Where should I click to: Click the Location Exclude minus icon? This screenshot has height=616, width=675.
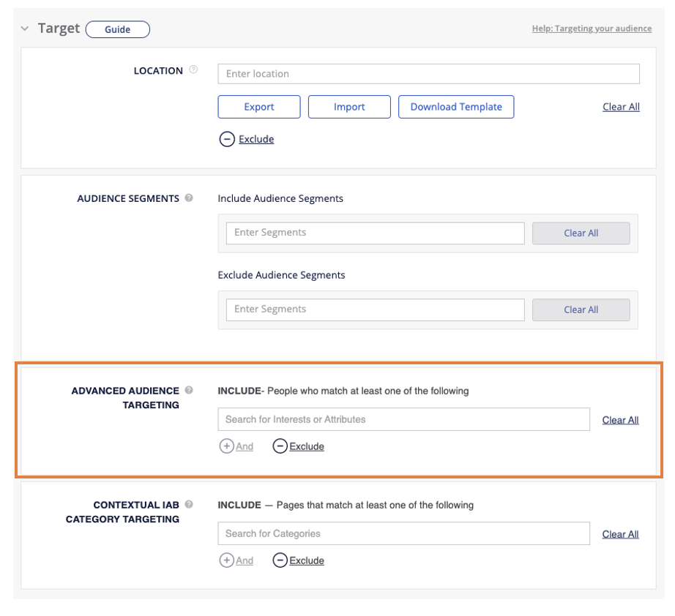(x=227, y=139)
